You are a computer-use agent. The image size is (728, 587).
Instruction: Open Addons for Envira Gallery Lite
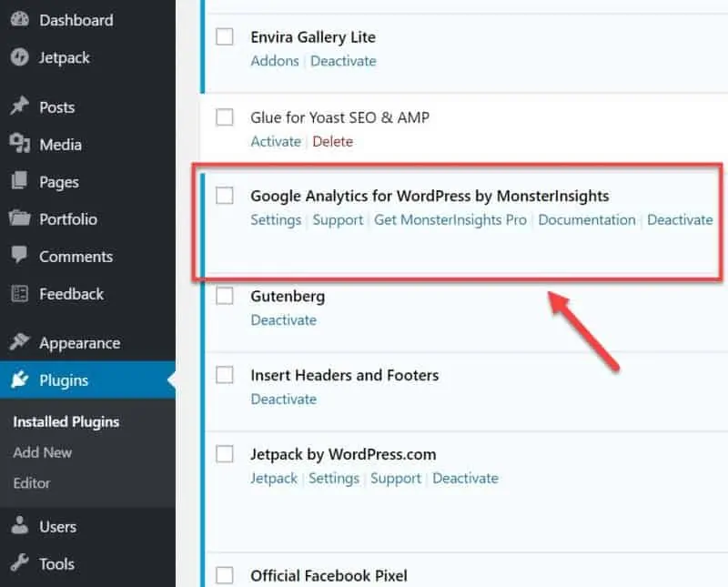(275, 61)
